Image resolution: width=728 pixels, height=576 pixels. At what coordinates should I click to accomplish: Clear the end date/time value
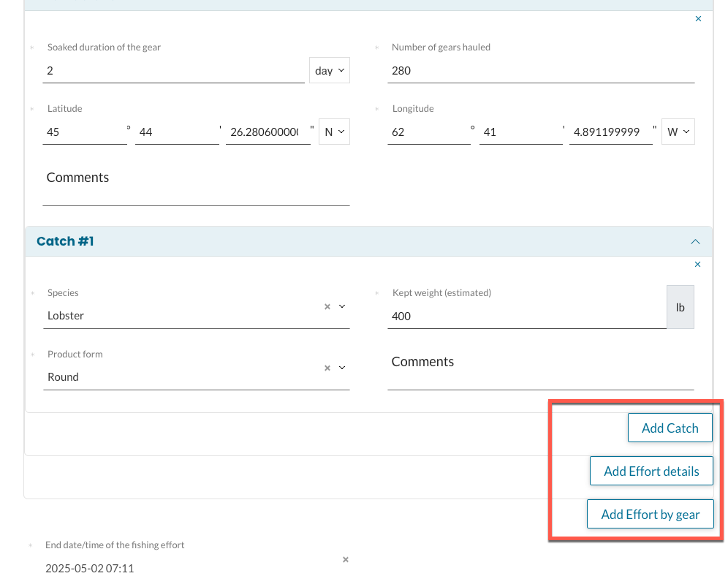(346, 560)
